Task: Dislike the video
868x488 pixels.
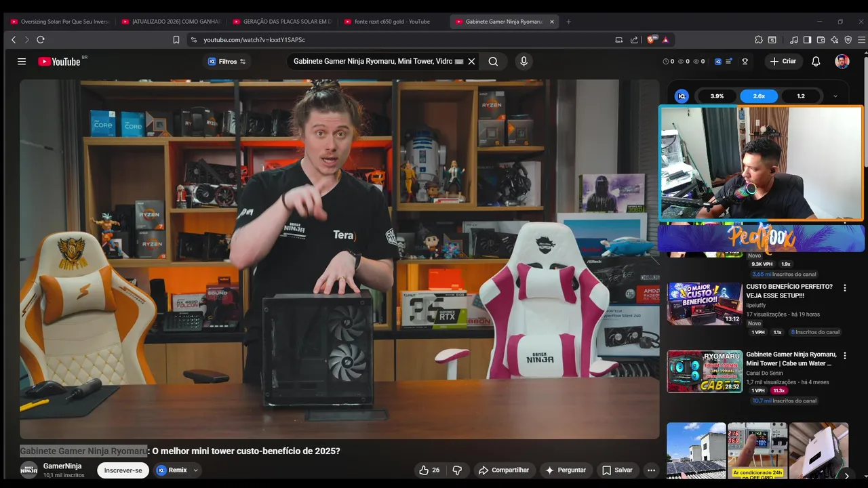Action: 457,470
